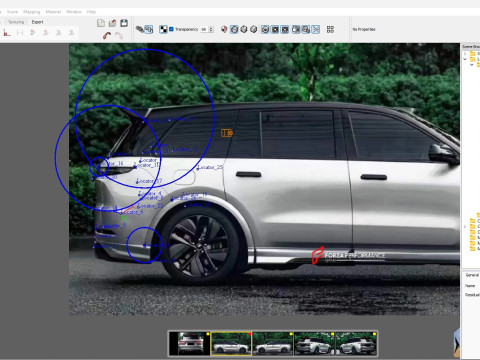This screenshot has height=360, width=480.
Task: Open the Material menu
Action: [53, 12]
